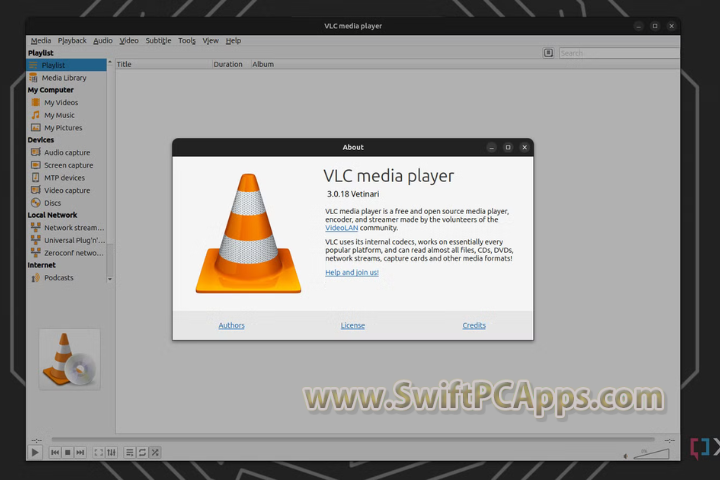
Task: Click the Play button
Action: [34, 453]
